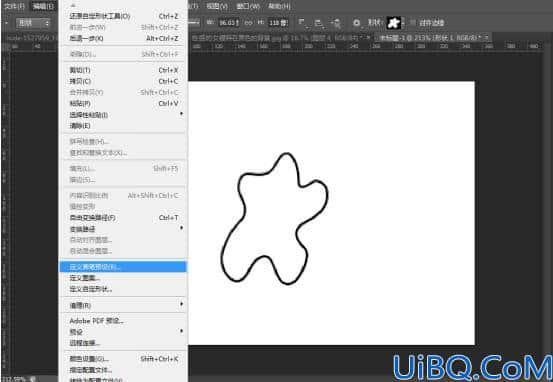Click the zoom percentage in status bar

point(14,379)
